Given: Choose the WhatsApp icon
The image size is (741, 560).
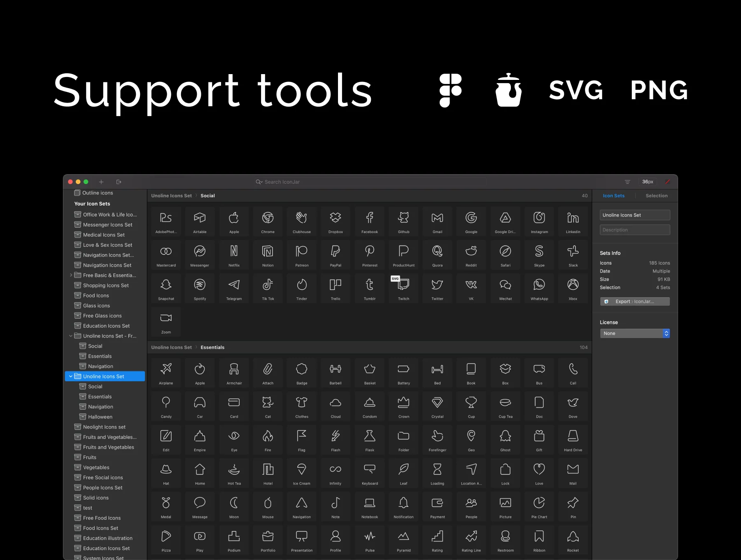Looking at the screenshot, I should [x=539, y=288].
